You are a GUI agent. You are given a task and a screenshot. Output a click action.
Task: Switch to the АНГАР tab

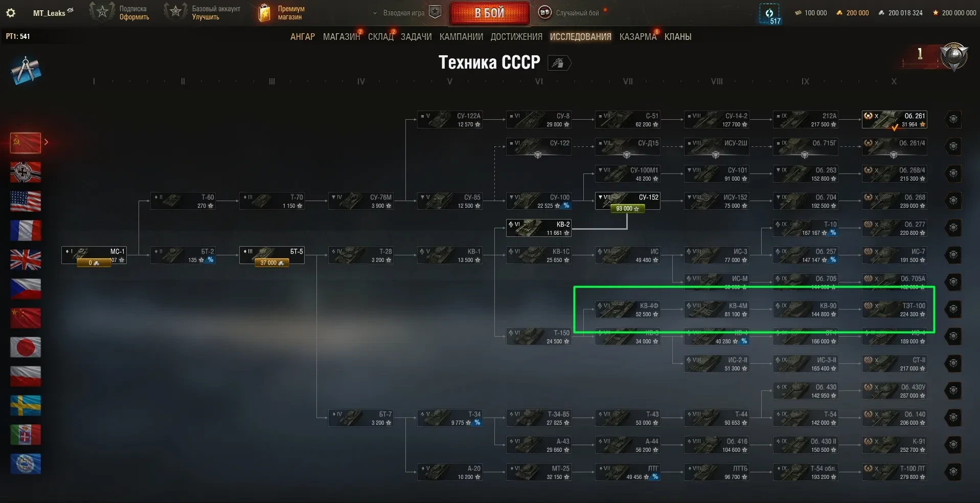tap(303, 37)
